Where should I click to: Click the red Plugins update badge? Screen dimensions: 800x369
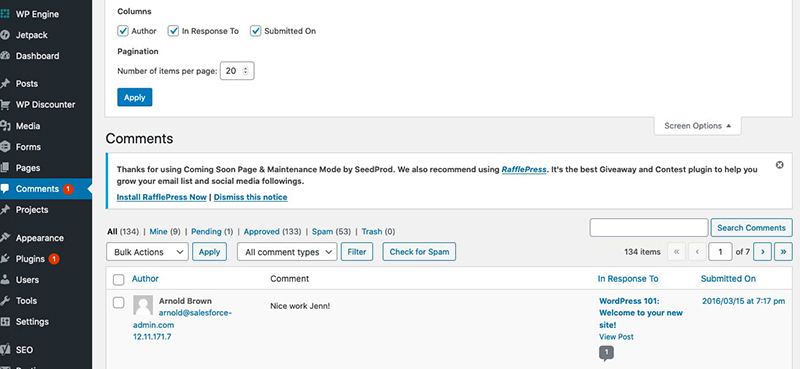tap(54, 259)
